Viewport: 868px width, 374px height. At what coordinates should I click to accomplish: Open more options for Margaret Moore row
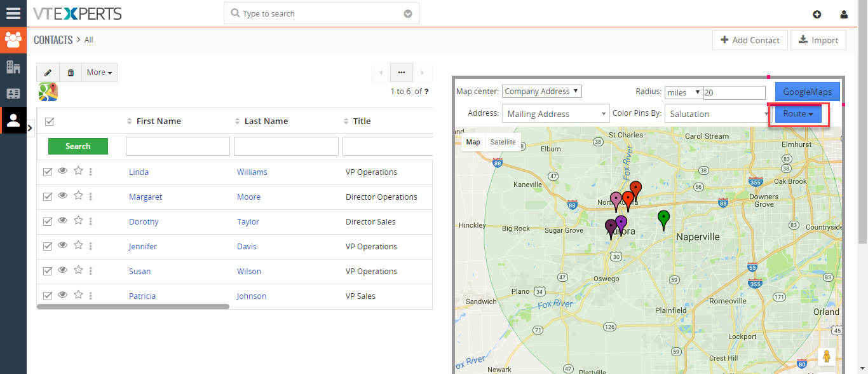[x=91, y=197]
